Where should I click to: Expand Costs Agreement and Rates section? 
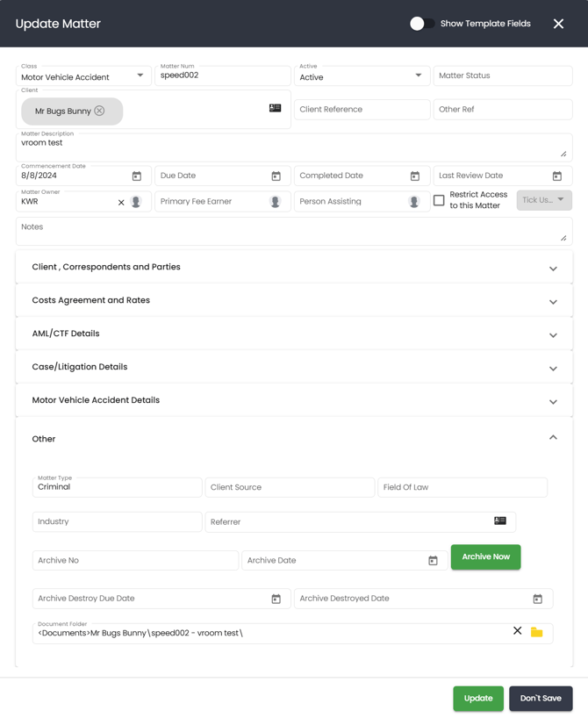tap(294, 300)
